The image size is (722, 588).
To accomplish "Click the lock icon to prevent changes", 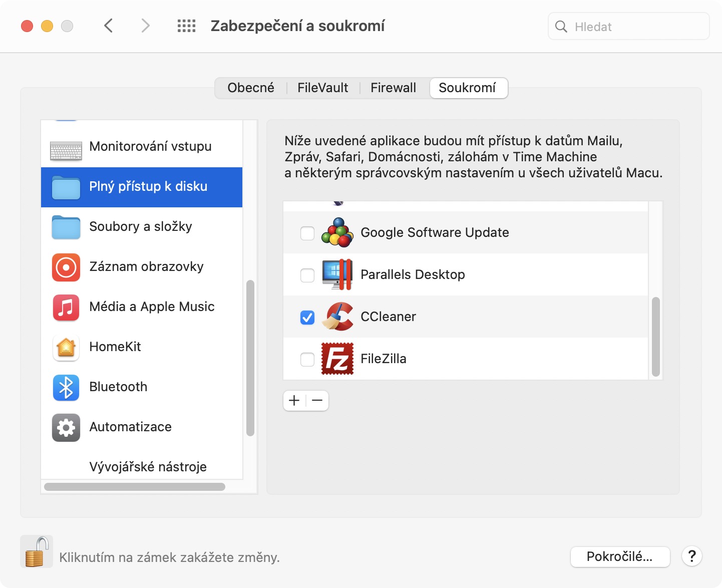I will tap(37, 551).
